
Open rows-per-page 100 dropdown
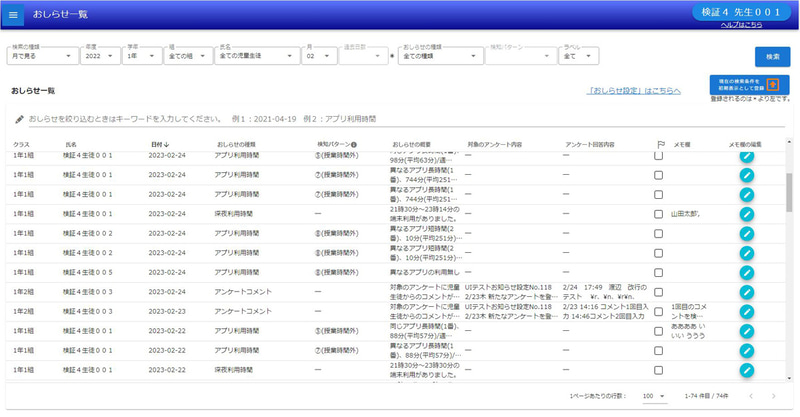click(654, 396)
